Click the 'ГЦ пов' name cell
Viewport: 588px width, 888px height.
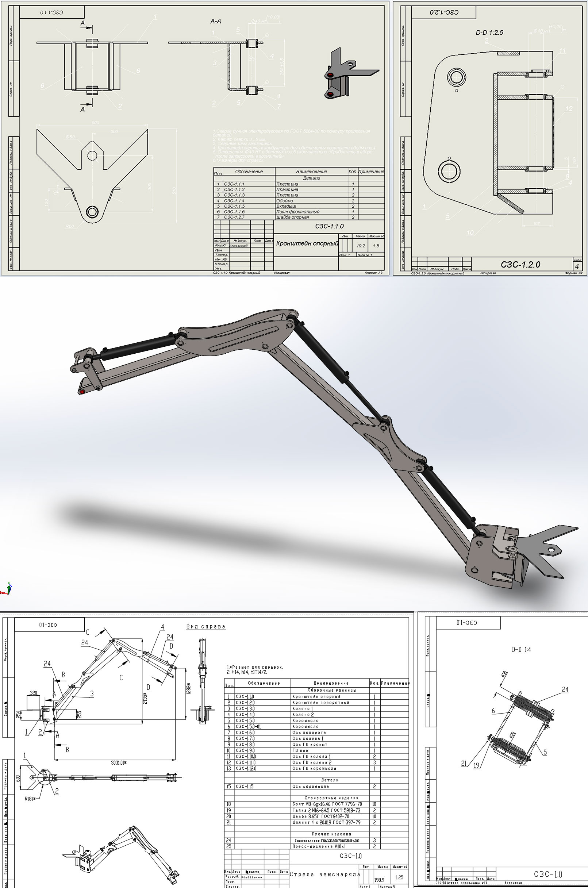(x=330, y=750)
